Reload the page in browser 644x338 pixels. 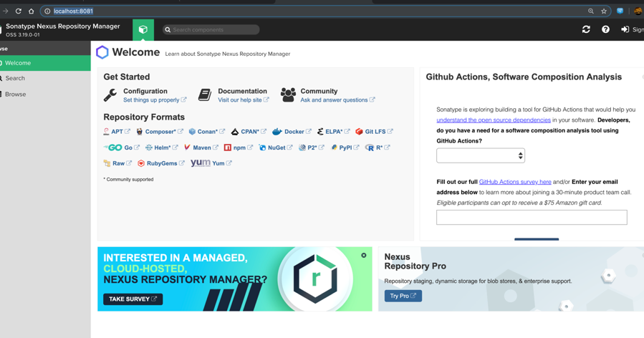19,11
